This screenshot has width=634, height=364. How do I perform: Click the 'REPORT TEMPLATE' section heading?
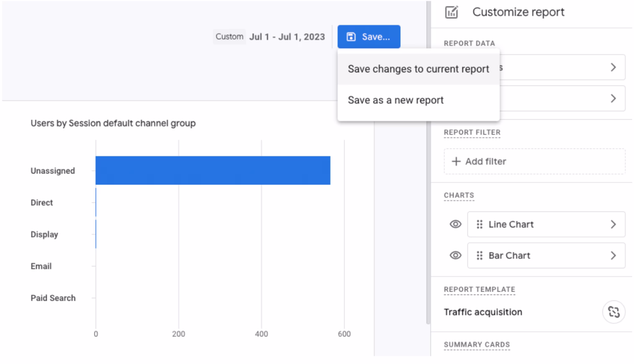coord(479,290)
